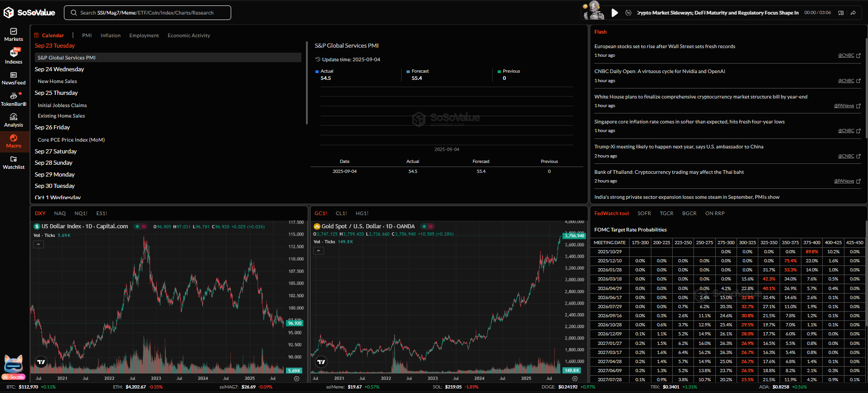Open DXY chart settings hexagon icon
The height and width of the screenshot is (393, 868).
[x=296, y=378]
